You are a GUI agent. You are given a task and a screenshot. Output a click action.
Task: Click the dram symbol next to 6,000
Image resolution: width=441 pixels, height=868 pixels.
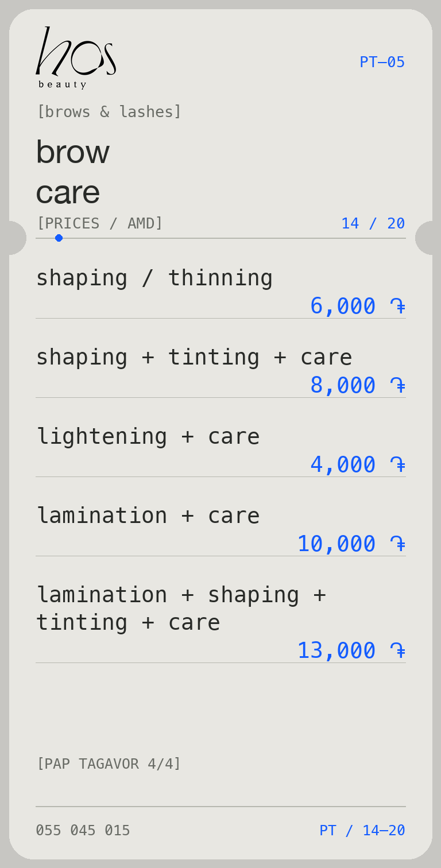[x=398, y=306]
